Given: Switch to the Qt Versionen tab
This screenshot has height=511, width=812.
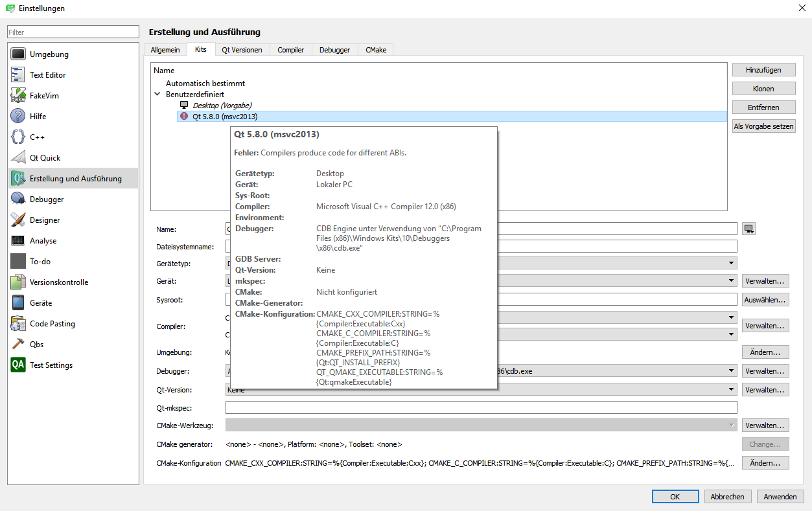Looking at the screenshot, I should click(x=242, y=50).
